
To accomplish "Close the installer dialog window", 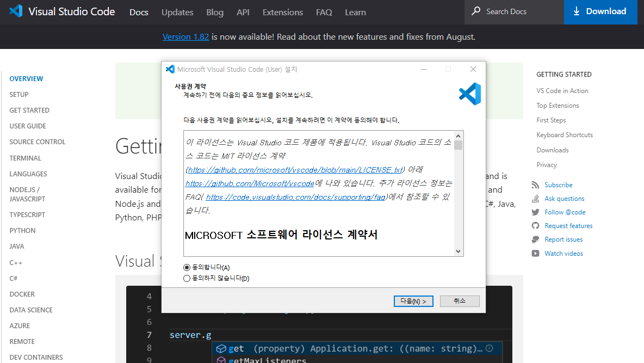I will (473, 69).
